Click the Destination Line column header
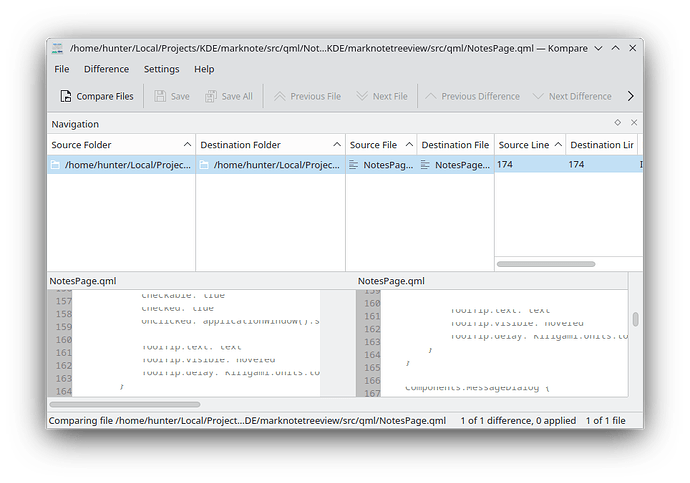Screen dimensions: 690x483 point(602,145)
